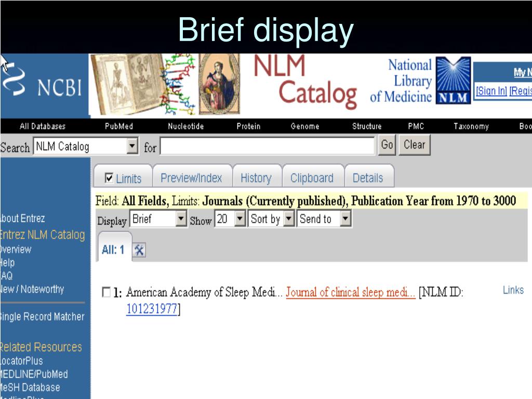Open Protein database link
Screen dimensions: 532x399
[x=248, y=127]
